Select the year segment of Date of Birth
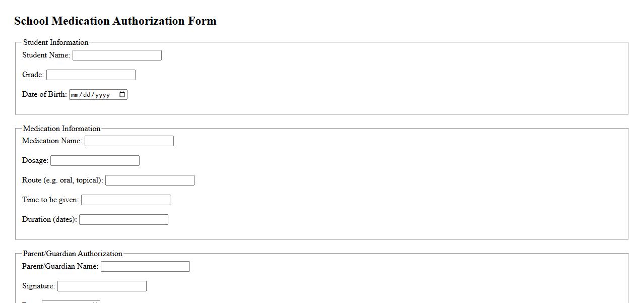The height and width of the screenshot is (303, 644). 102,95
